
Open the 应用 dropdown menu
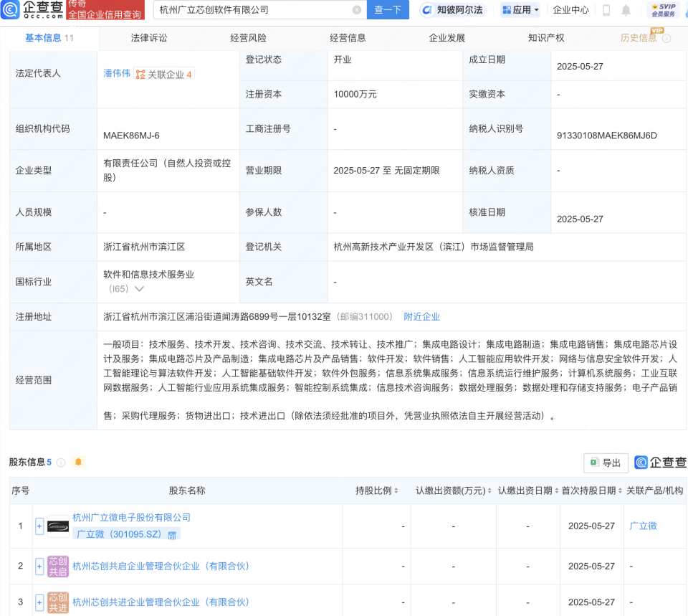520,9
